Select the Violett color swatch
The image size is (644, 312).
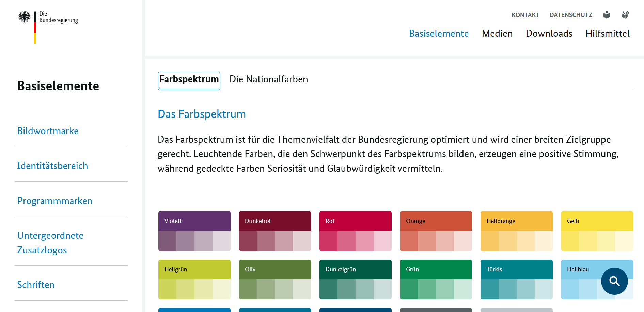click(x=194, y=231)
